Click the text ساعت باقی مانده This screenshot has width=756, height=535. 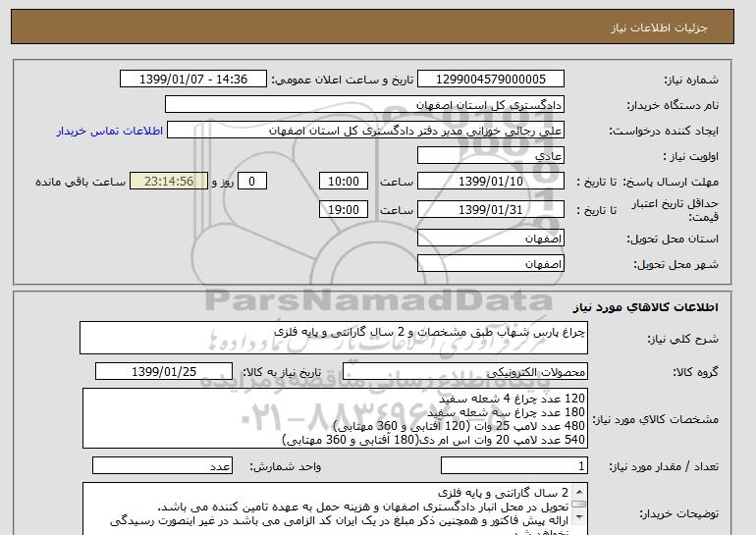coord(81,183)
